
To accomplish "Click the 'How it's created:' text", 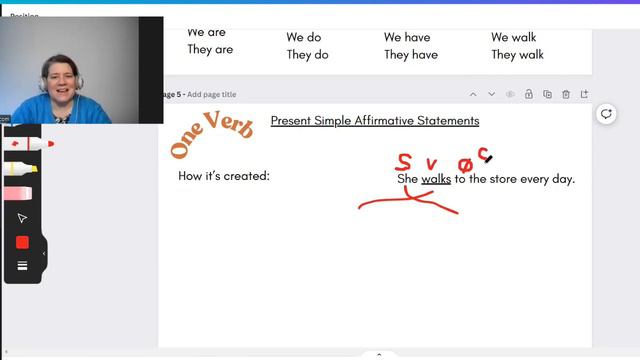I will [x=224, y=176].
